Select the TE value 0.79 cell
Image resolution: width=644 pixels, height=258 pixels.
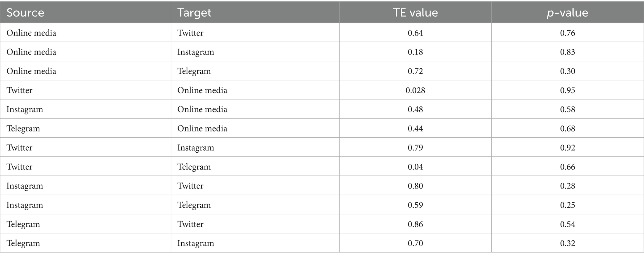coord(415,147)
